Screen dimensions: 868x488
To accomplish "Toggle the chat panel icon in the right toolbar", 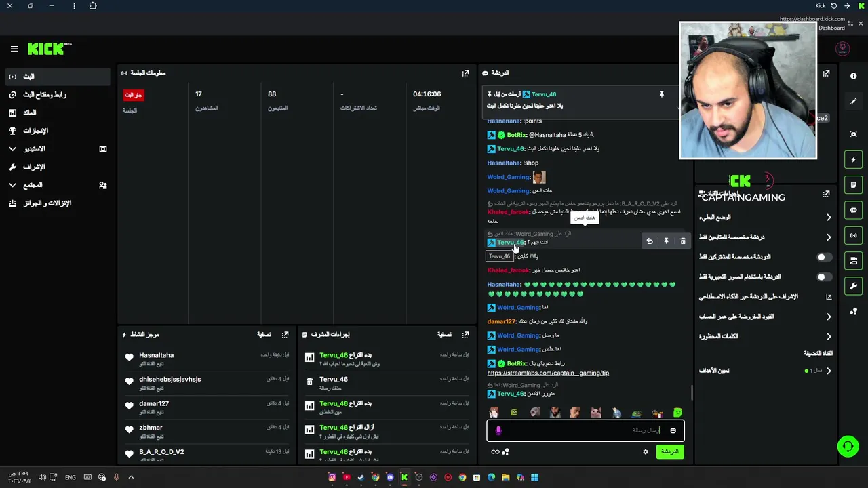I will [x=854, y=210].
